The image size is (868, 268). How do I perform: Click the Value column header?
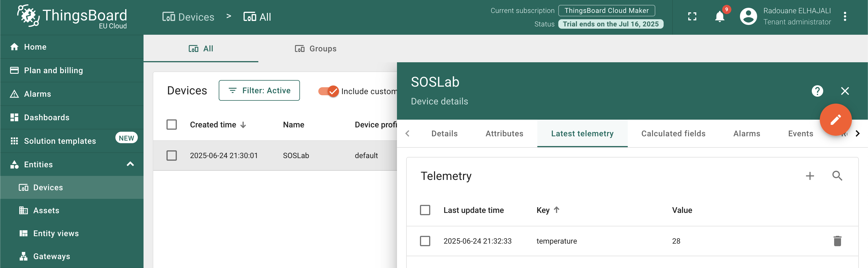[x=682, y=210]
